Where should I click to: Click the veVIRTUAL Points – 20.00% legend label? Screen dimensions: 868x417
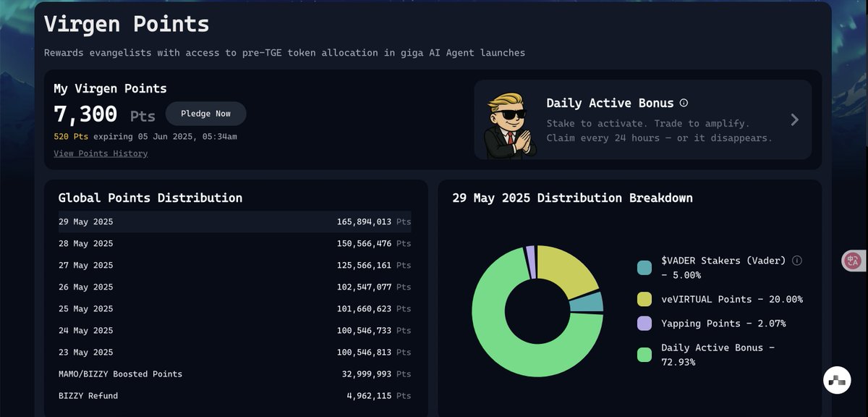click(732, 300)
